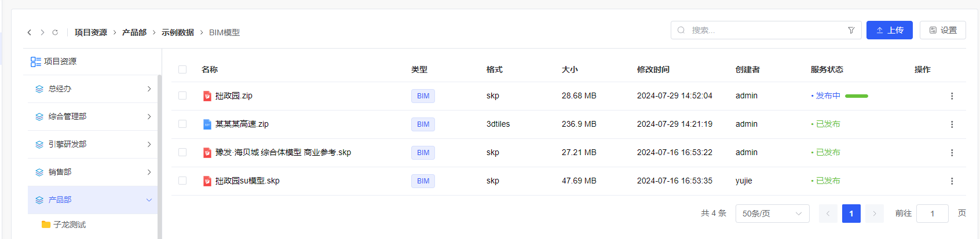
Task: Select the checkbox for 某某某高速.zip
Action: point(182,124)
